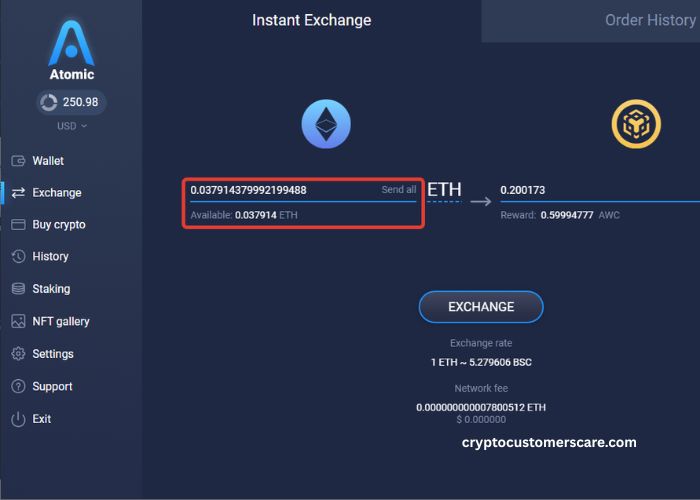Swap currencies using the arrow icon
Screen dimensions: 700x500
click(481, 201)
